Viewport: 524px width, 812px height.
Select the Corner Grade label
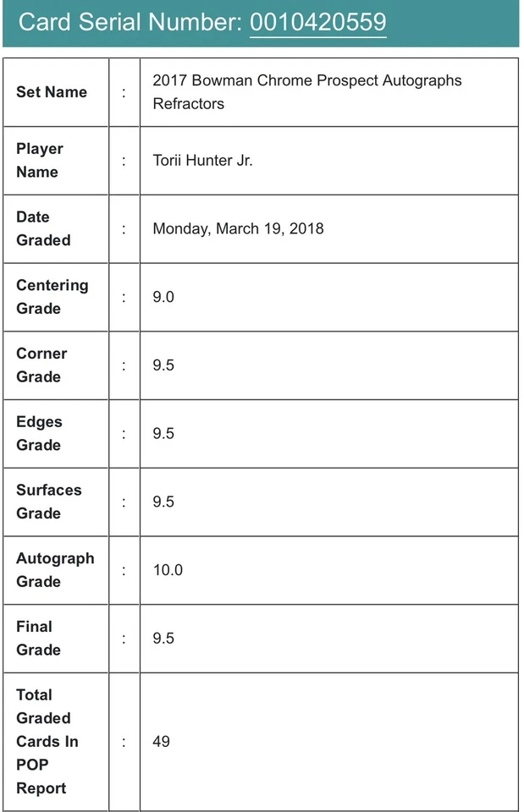click(41, 365)
